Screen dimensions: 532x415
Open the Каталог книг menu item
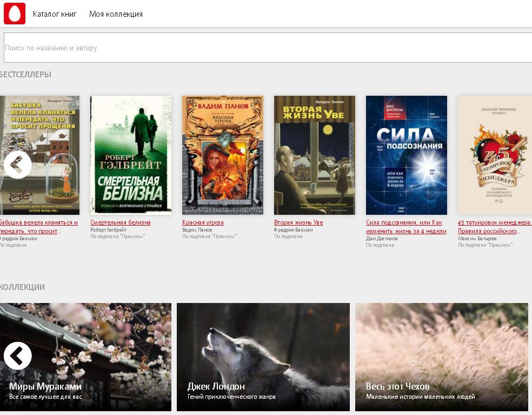[x=55, y=14]
